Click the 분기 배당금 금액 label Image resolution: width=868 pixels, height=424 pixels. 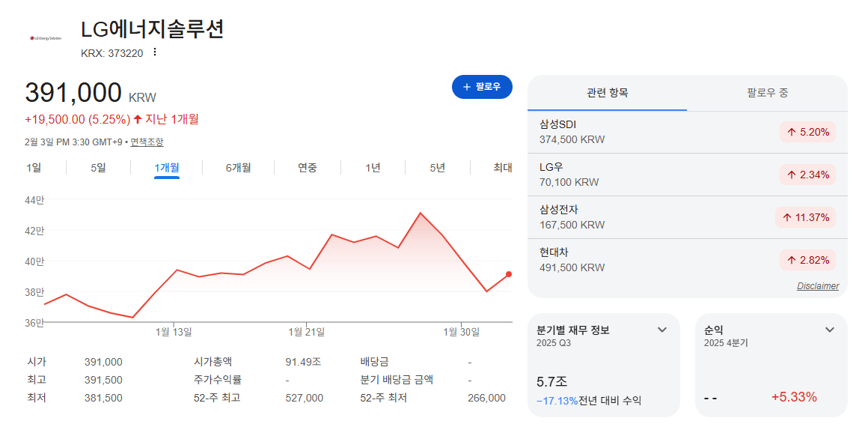click(x=397, y=381)
